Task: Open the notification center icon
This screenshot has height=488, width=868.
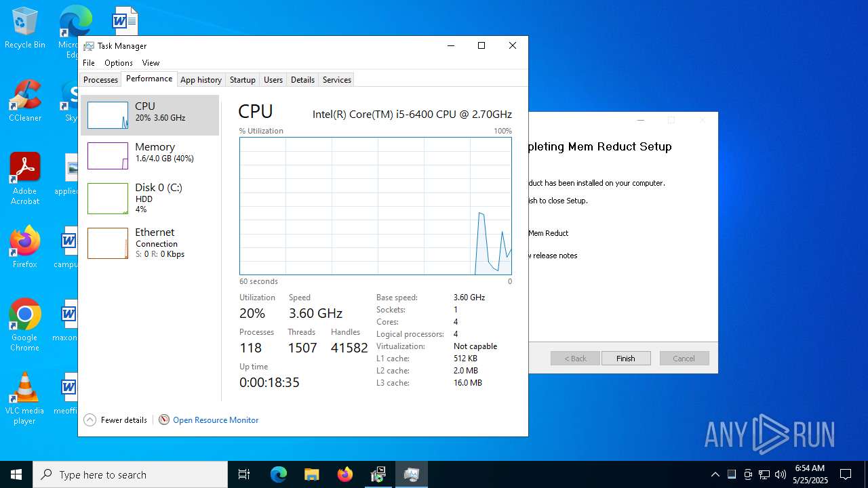Action: (x=846, y=474)
